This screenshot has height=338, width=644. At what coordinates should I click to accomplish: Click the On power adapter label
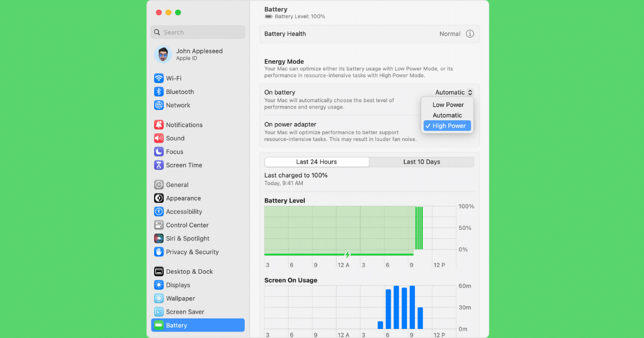pyautogui.click(x=290, y=124)
